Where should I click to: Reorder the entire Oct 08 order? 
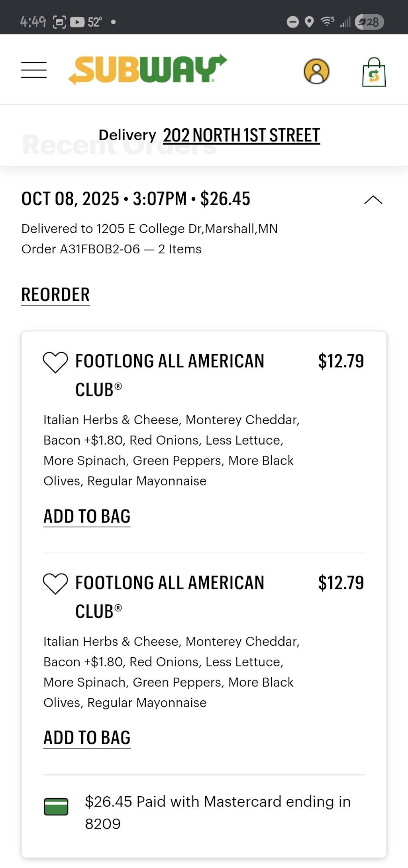(x=56, y=295)
